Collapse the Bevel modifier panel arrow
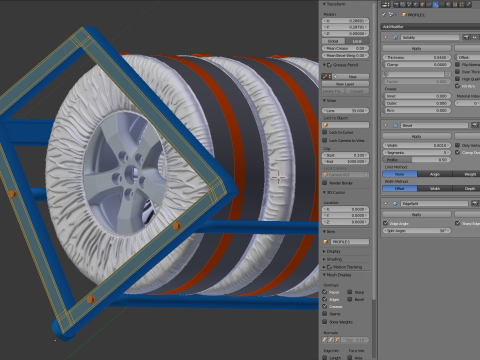This screenshot has width=480, height=360. (x=386, y=125)
